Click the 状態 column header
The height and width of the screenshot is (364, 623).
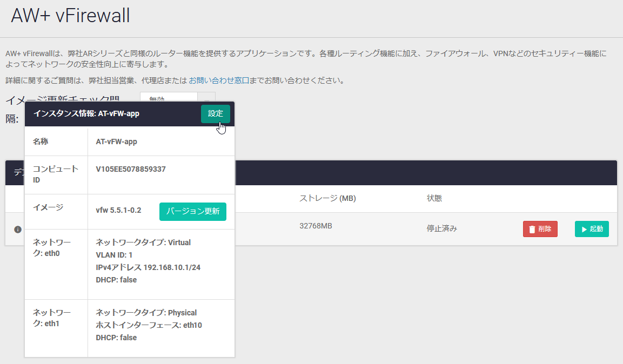pos(434,198)
